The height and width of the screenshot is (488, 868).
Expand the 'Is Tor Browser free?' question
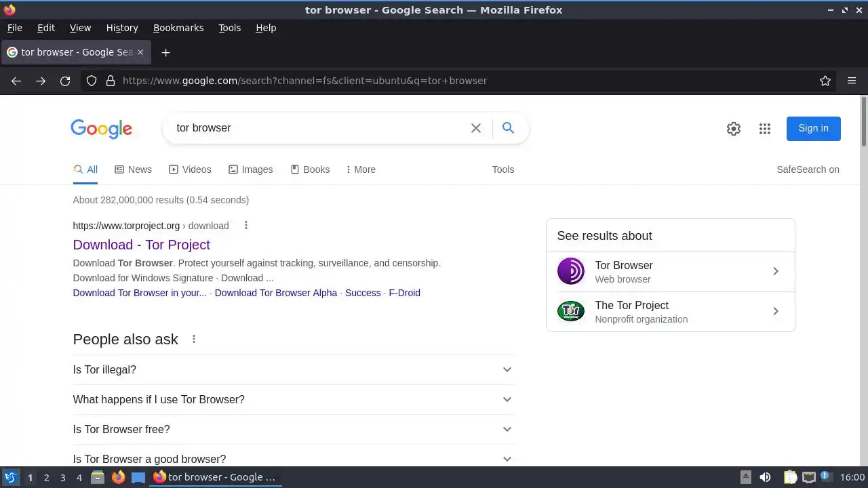[x=294, y=429]
